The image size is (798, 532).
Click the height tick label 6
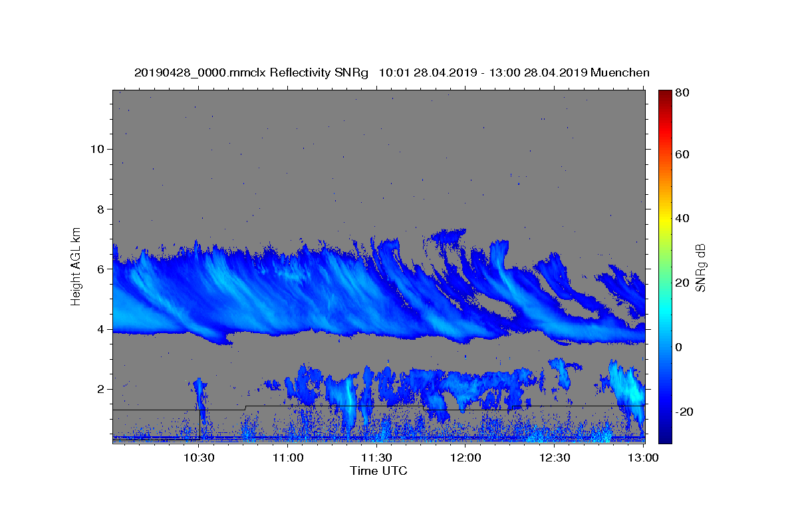click(x=100, y=269)
